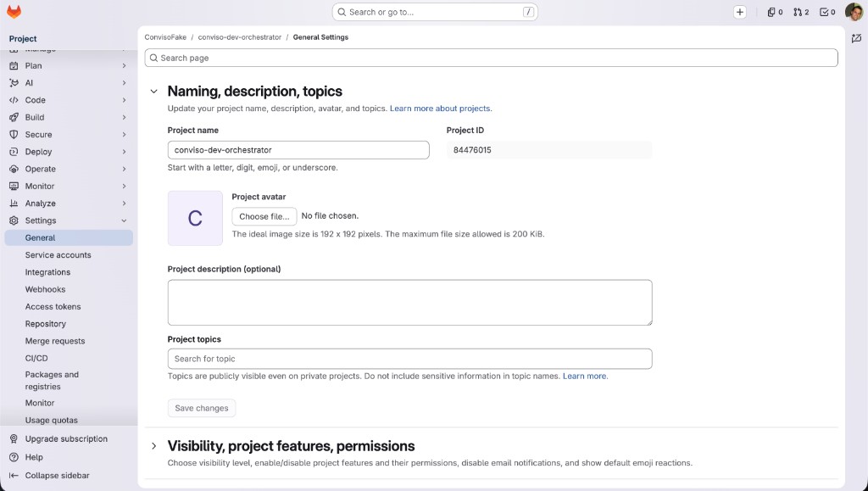
Task: Expand the Code menu chevron
Action: click(124, 99)
